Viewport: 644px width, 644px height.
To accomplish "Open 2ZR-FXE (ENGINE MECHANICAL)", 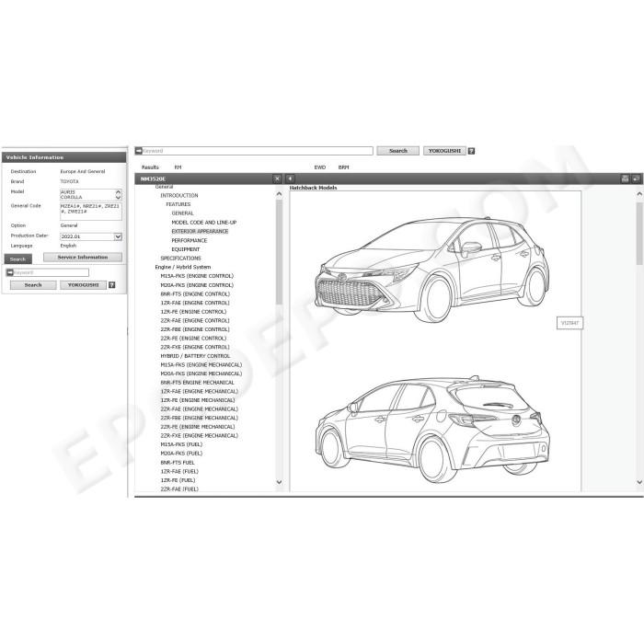I will pos(200,436).
